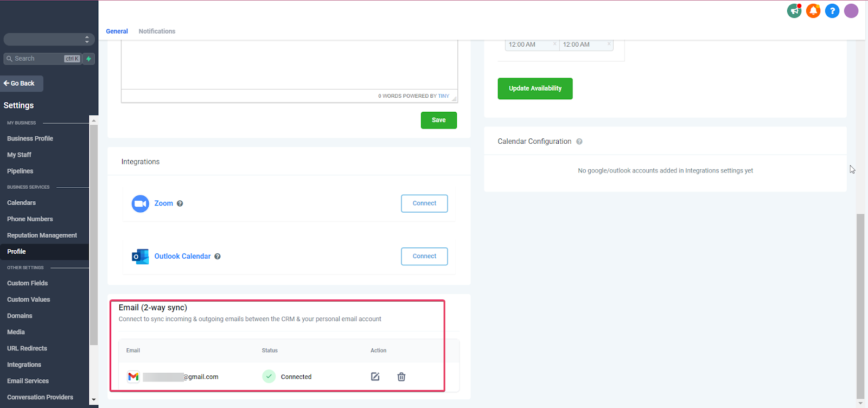Image resolution: width=868 pixels, height=408 pixels.
Task: Switch to the General tab
Action: (117, 31)
